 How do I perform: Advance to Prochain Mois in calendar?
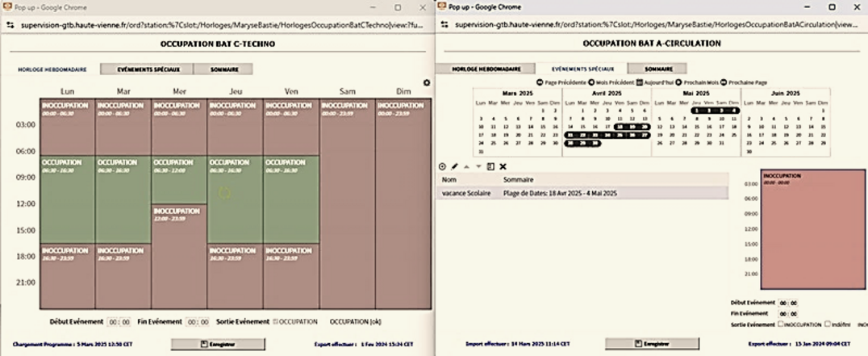(678, 83)
